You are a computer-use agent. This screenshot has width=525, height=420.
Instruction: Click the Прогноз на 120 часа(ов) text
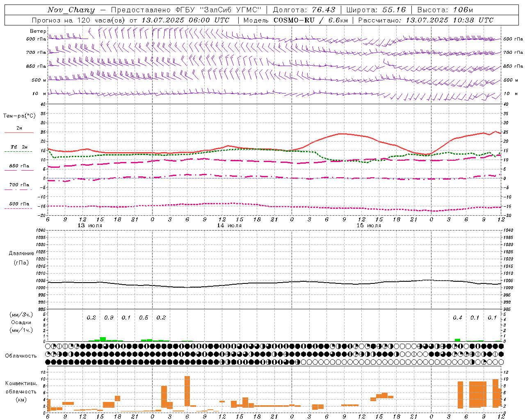coord(79,20)
